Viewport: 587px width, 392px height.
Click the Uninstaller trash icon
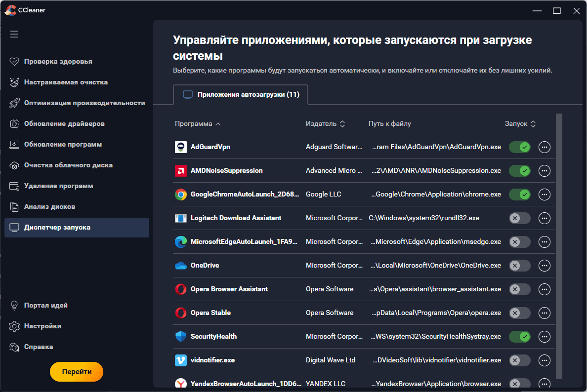(14, 186)
